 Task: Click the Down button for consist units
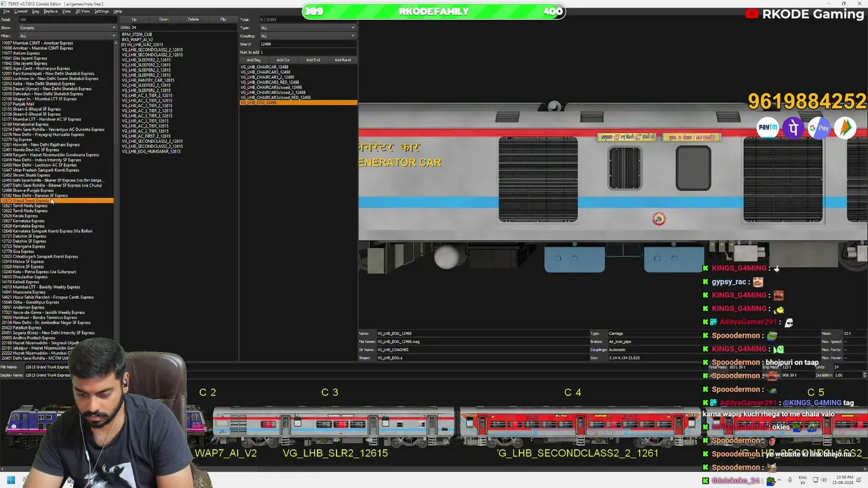pyautogui.click(x=164, y=20)
